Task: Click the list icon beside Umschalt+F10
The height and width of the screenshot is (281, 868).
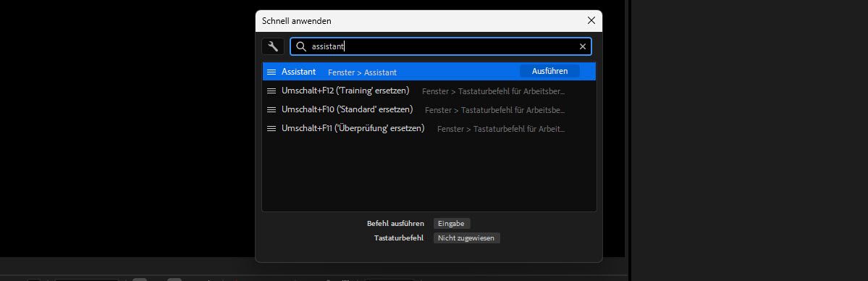Action: click(271, 110)
